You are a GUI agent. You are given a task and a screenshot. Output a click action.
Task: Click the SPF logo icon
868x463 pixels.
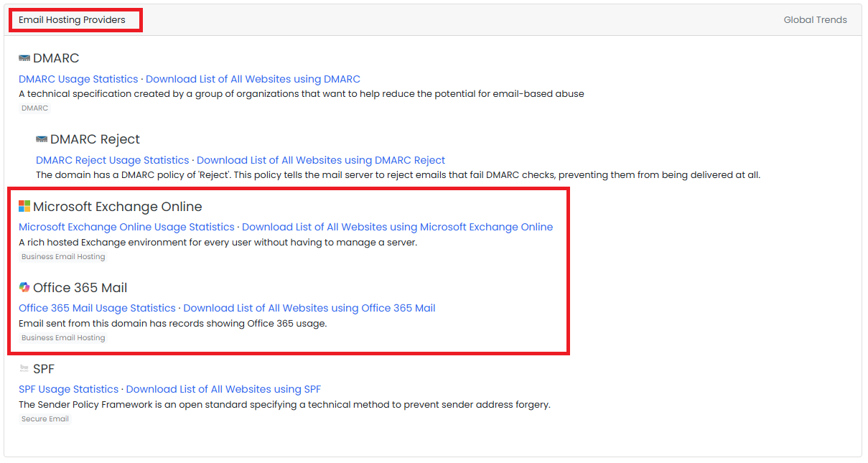24,369
